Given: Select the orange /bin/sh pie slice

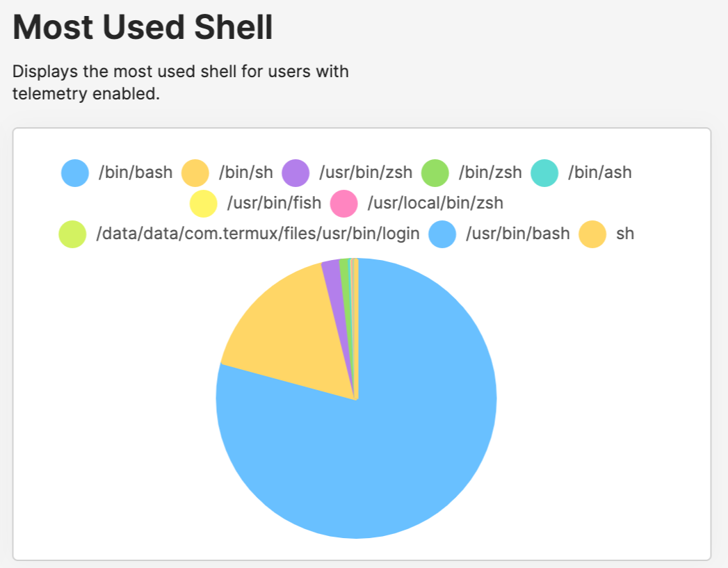Looking at the screenshot, I should click(x=297, y=334).
